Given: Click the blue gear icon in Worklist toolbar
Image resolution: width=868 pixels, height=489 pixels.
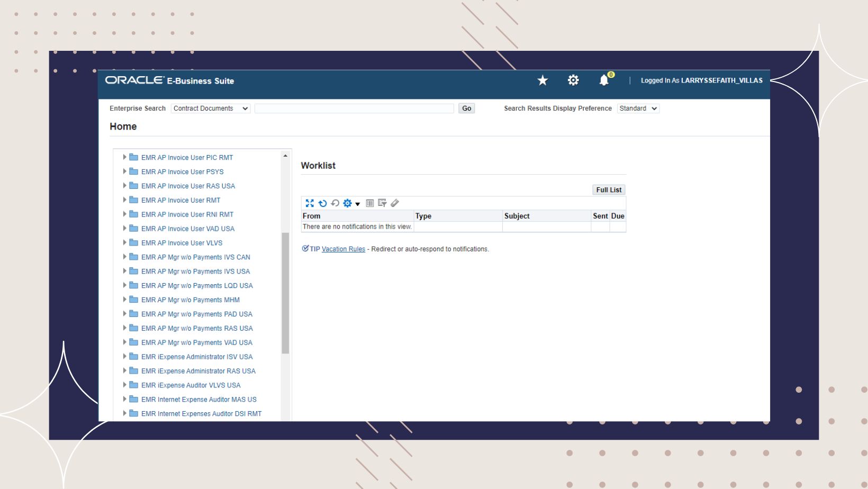Looking at the screenshot, I should point(347,203).
